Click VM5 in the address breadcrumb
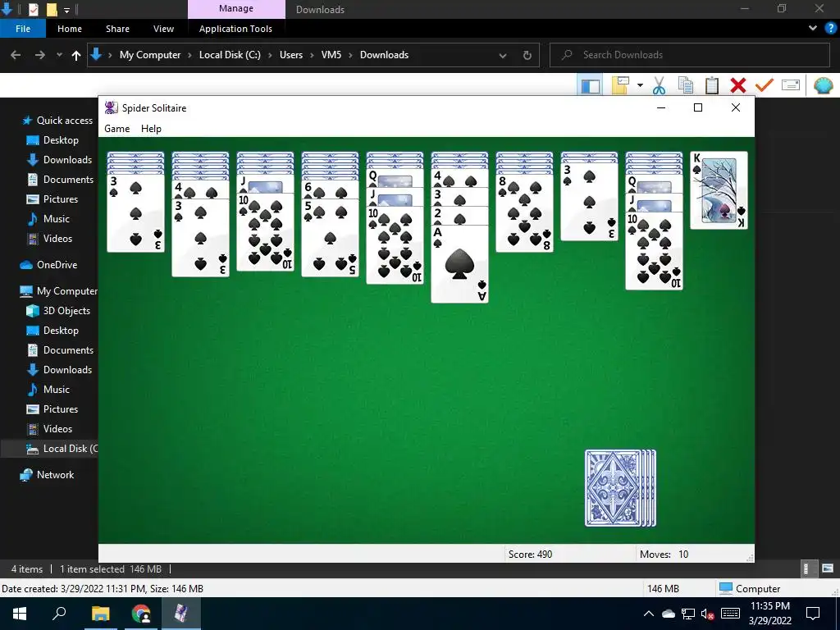The image size is (840, 630). [x=331, y=55]
